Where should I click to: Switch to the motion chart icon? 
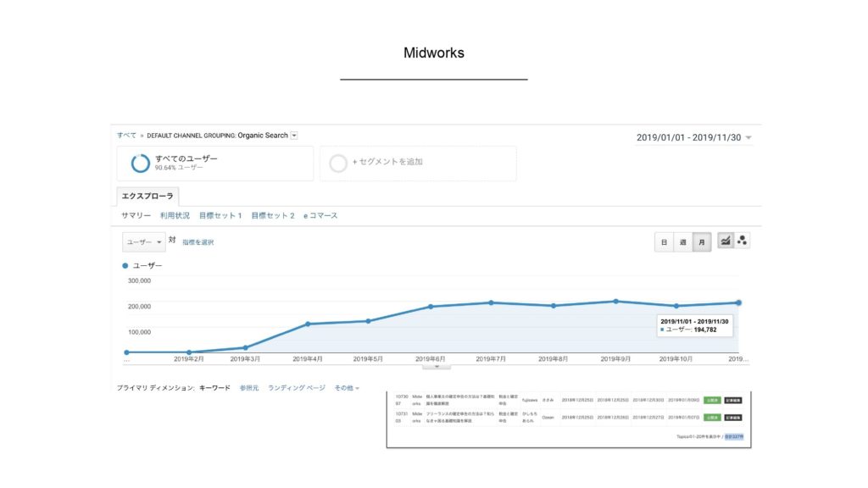743,241
